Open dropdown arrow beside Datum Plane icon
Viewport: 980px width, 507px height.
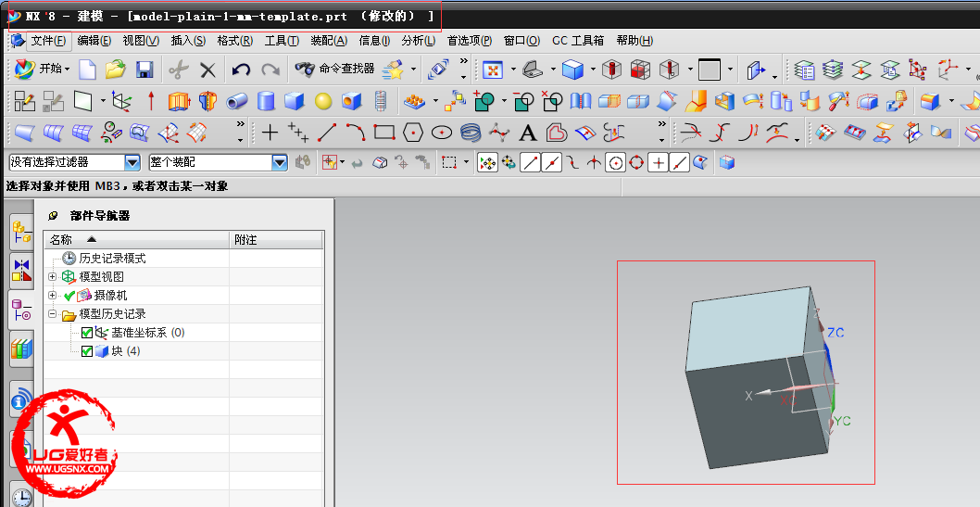(103, 100)
